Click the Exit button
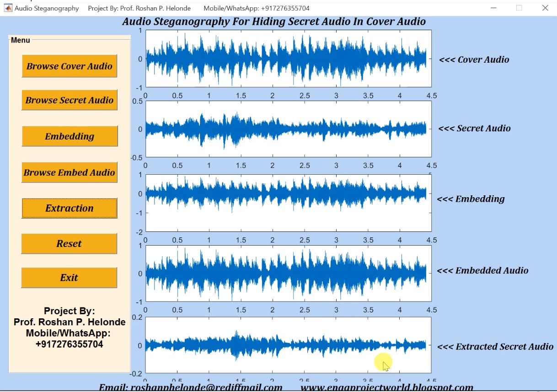Viewport: 557px width, 392px height. pyautogui.click(x=69, y=277)
